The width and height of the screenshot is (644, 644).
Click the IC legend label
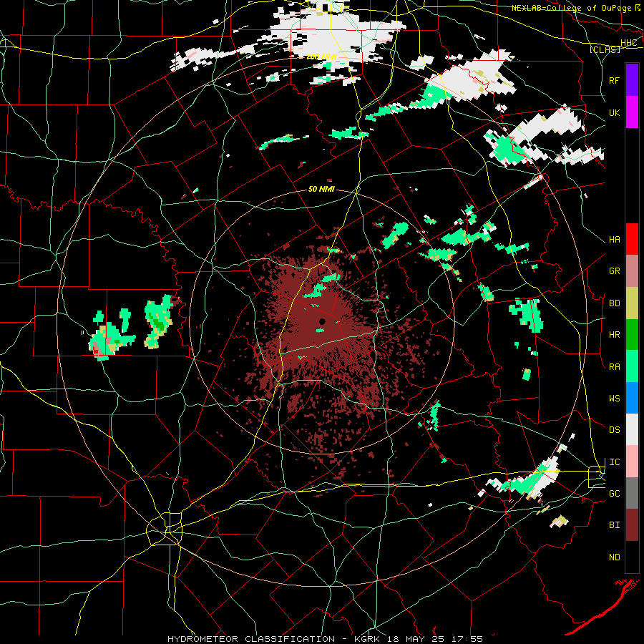tap(614, 462)
